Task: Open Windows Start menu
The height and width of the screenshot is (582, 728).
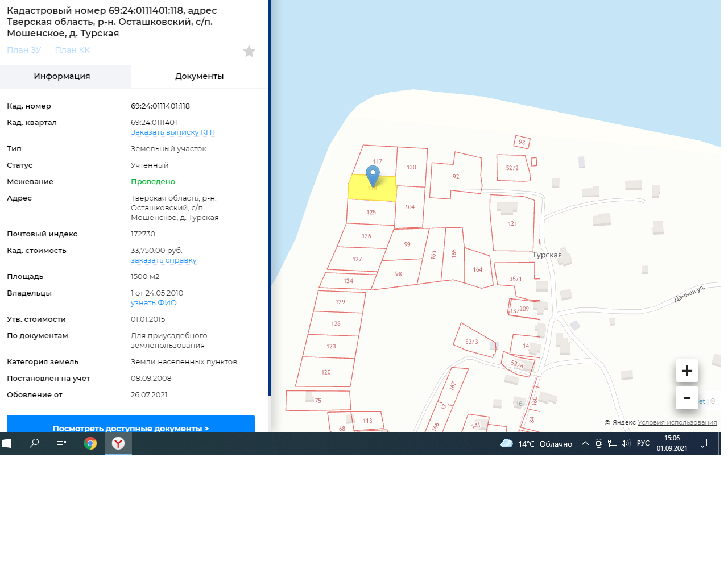Action: pos(7,443)
